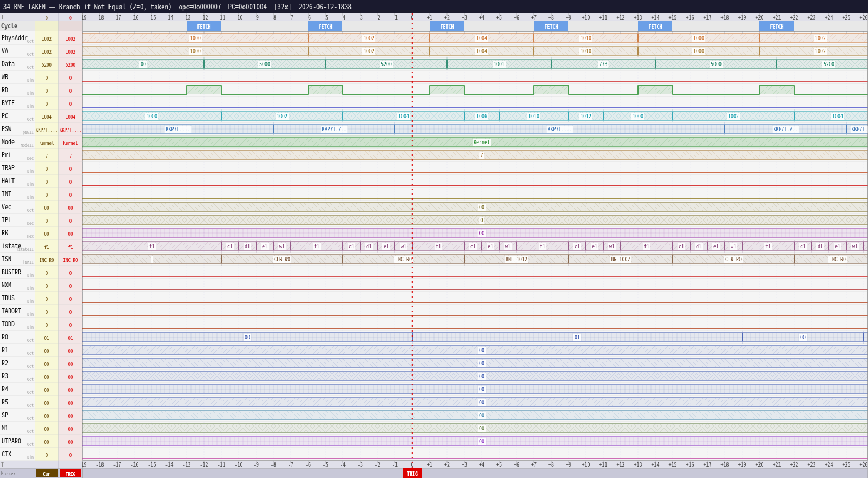Click the BNE 1012 segment on the ISN waveform
868x478 pixels.
click(x=516, y=260)
